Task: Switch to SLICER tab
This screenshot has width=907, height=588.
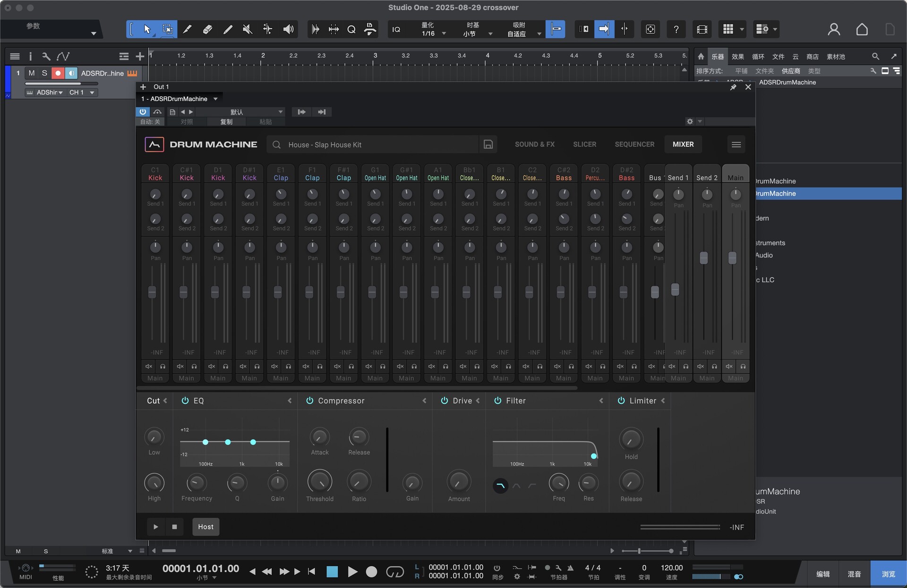Action: coord(584,145)
